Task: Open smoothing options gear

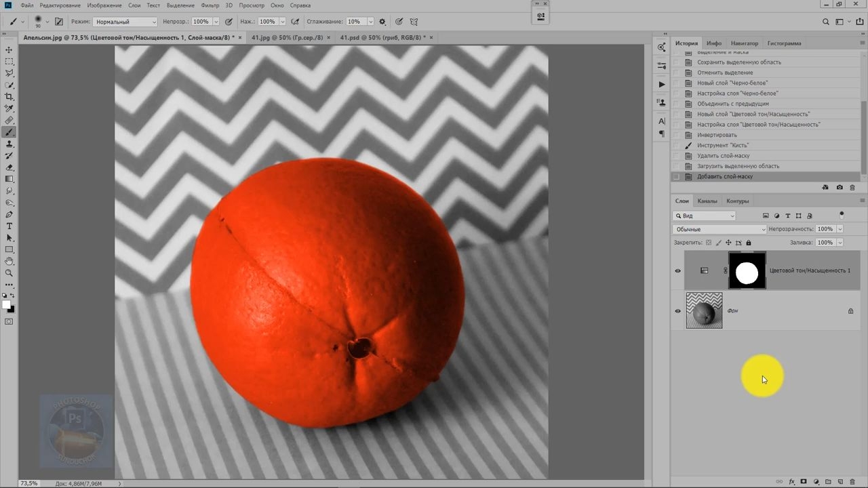Action: coord(382,22)
